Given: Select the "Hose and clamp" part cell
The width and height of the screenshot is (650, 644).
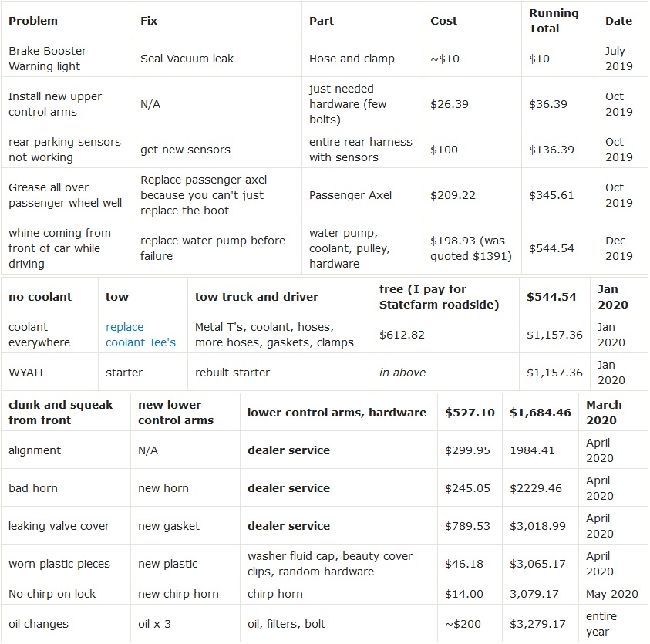Looking at the screenshot, I should 352,59.
